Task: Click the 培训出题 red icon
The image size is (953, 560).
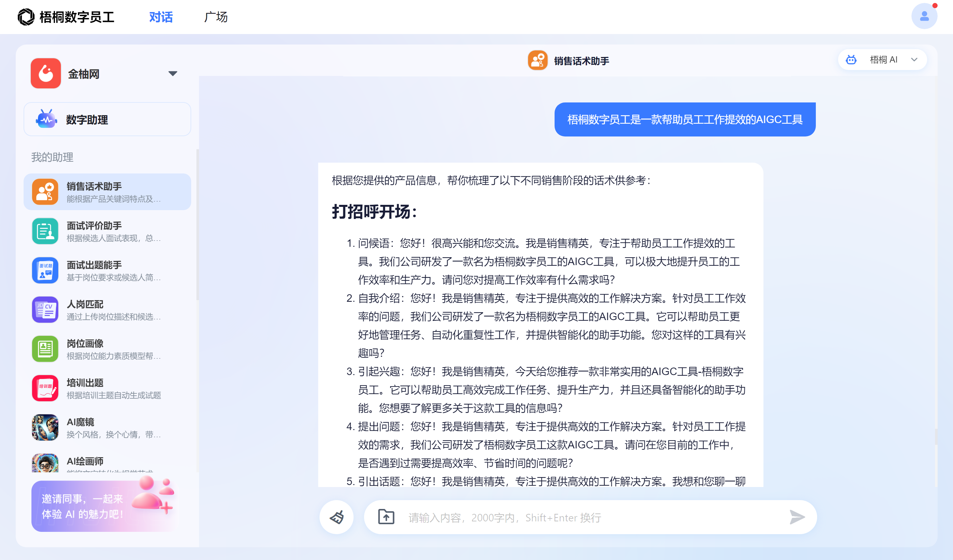Action: (45, 388)
